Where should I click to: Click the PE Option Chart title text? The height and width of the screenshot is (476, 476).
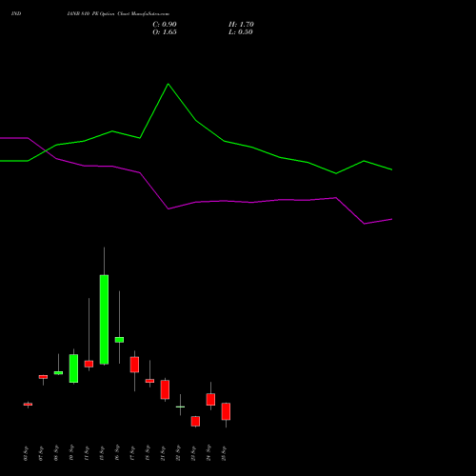[x=118, y=13]
